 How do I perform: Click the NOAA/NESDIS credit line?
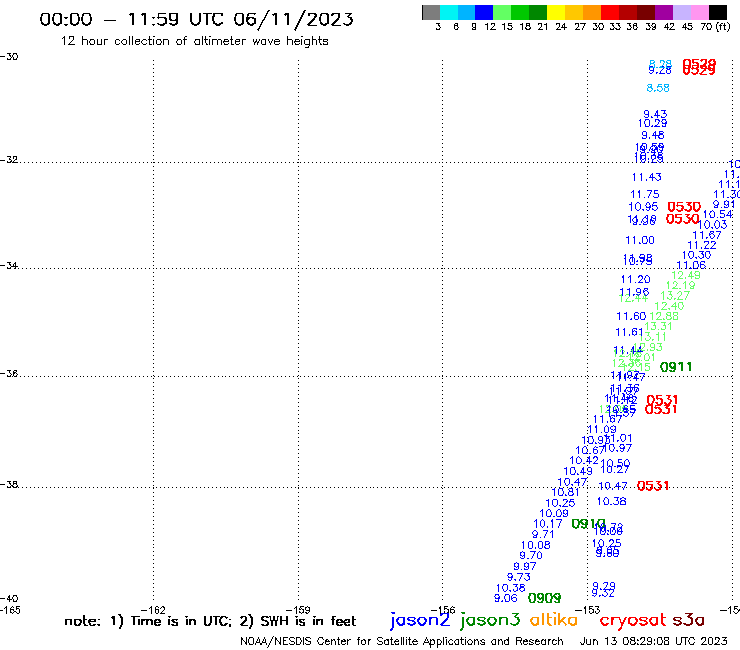point(402,641)
